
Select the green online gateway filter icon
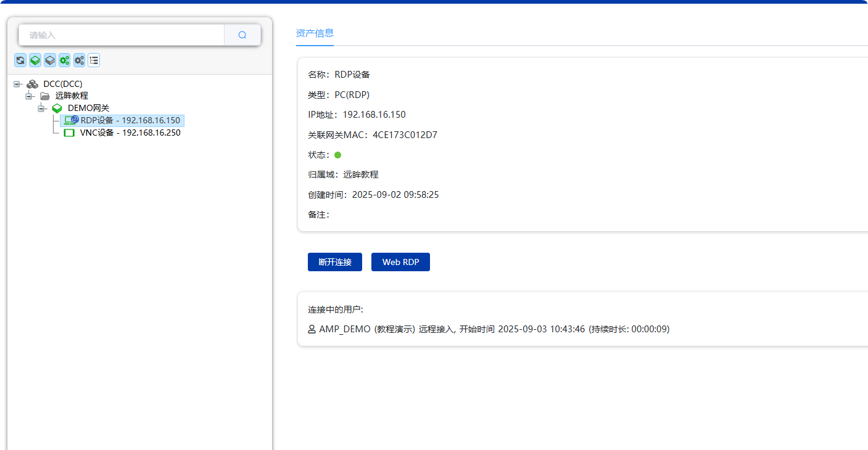tap(35, 60)
